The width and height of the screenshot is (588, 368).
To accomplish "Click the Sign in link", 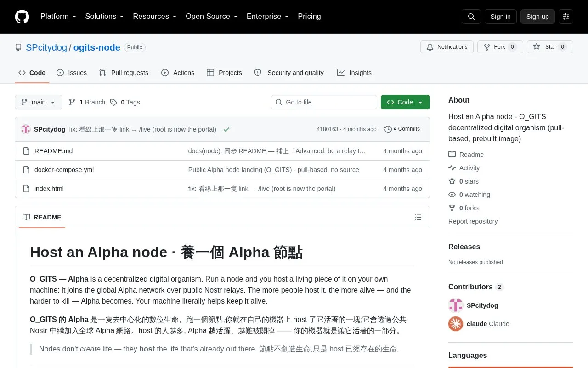I will pos(500,17).
